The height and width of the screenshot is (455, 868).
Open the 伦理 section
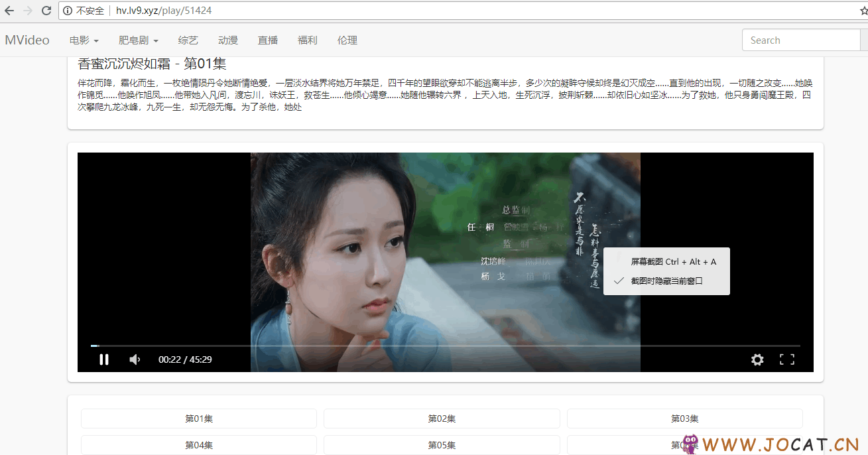tap(347, 40)
